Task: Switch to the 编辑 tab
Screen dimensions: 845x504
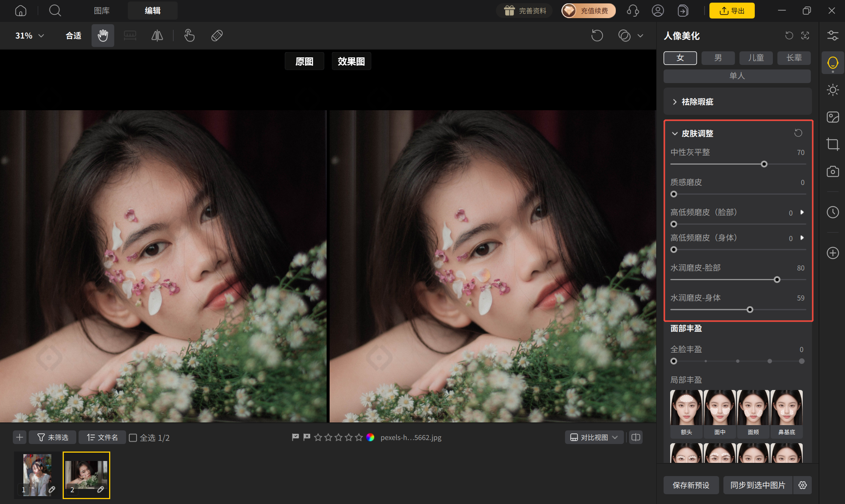Action: click(x=153, y=11)
